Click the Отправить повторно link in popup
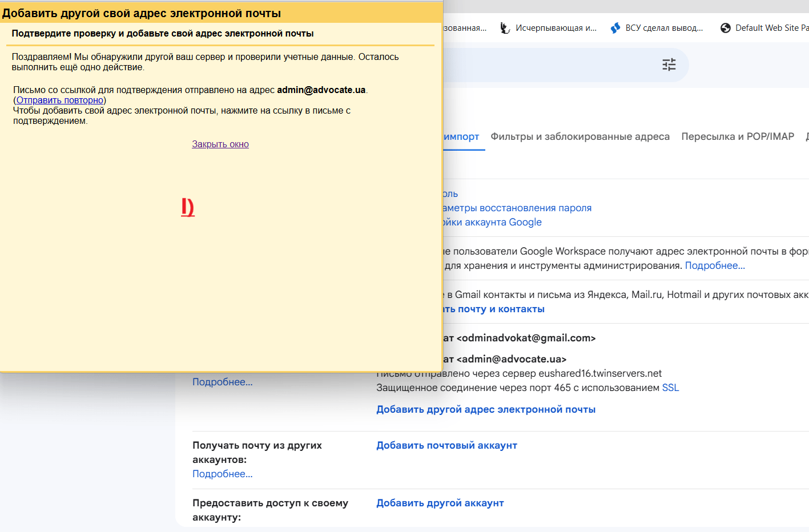Viewport: 809px width, 532px height. (x=60, y=100)
